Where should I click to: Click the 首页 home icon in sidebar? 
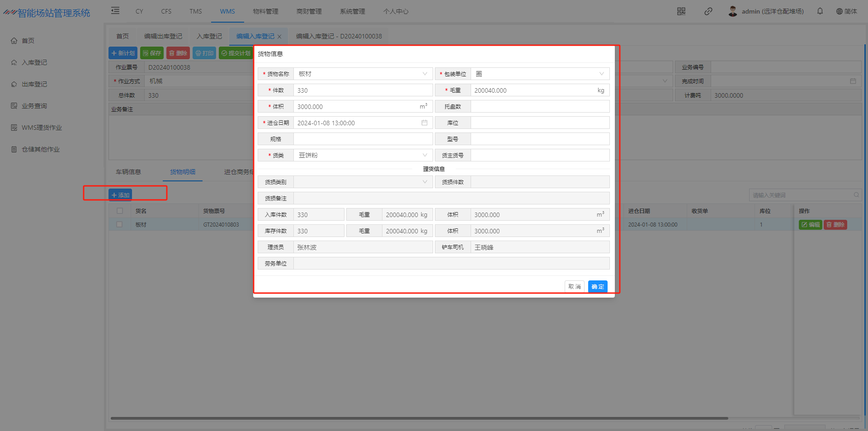[x=14, y=41]
